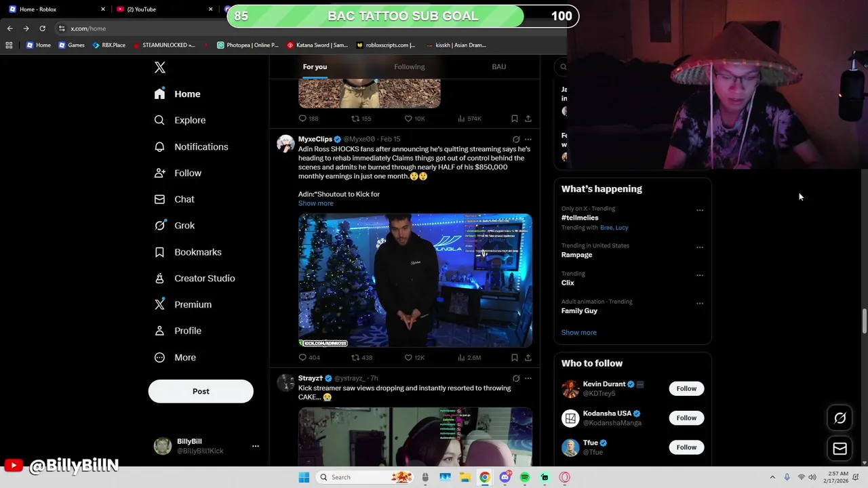This screenshot has width=868, height=488.
Task: Play the Adin Ross video thumbnail
Action: click(415, 281)
